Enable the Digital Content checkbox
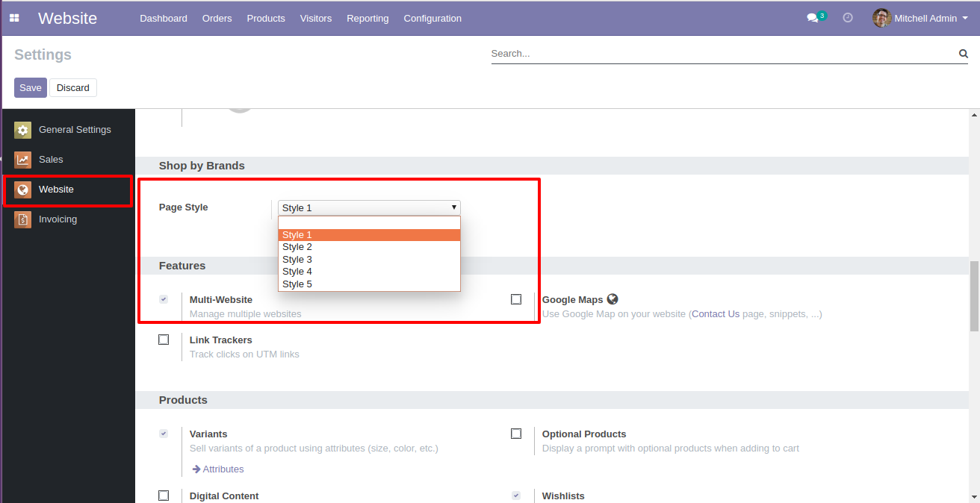980x503 pixels. click(x=164, y=496)
